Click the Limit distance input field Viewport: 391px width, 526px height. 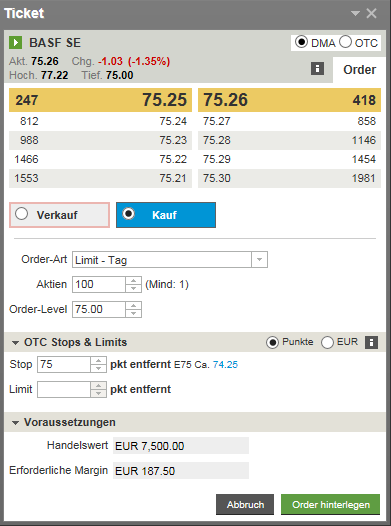(64, 389)
